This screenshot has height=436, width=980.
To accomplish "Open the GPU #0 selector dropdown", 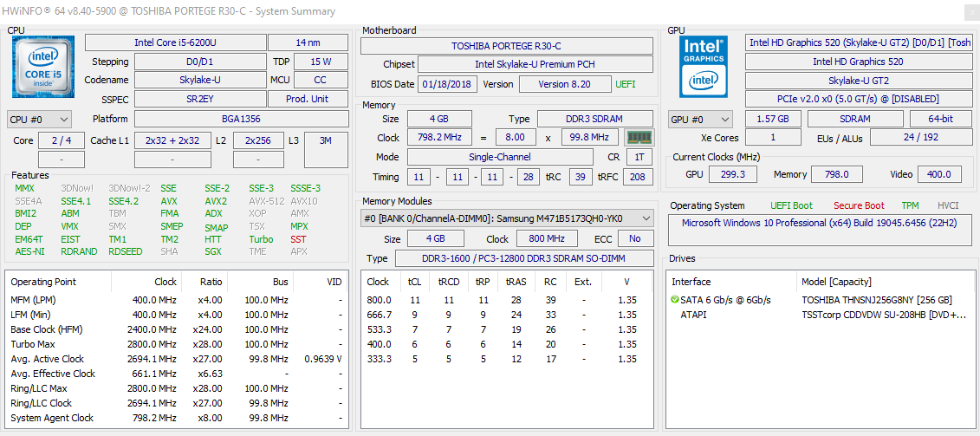I will pyautogui.click(x=700, y=119).
